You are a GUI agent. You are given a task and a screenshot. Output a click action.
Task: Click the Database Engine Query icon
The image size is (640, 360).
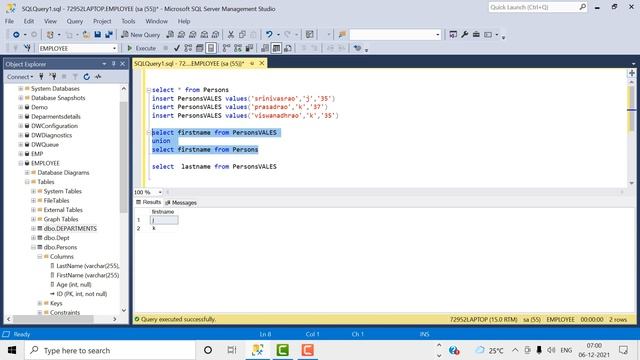click(x=170, y=35)
